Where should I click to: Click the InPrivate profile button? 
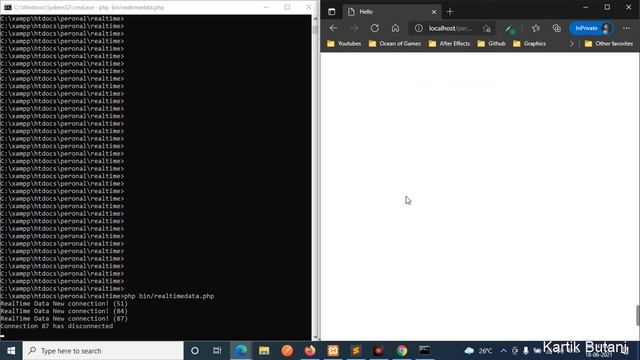[591, 28]
